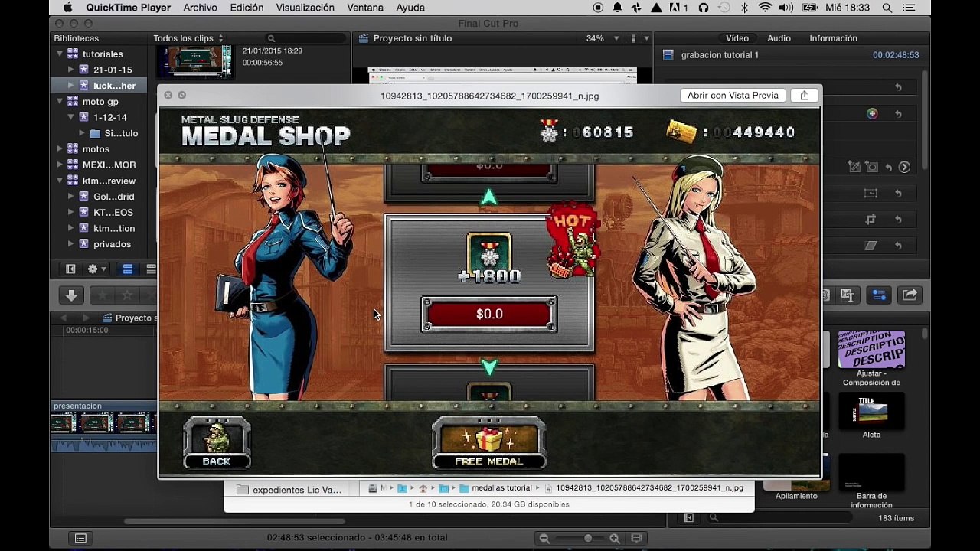Image resolution: width=980 pixels, height=551 pixels.
Task: Click the $0.0 price button for +1800
Action: (x=489, y=315)
